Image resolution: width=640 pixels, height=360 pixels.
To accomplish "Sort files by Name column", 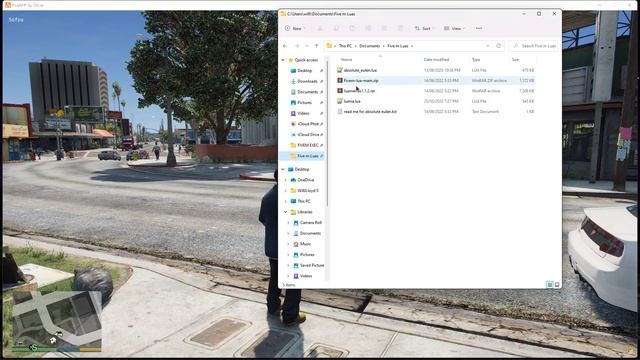I will click(x=346, y=60).
